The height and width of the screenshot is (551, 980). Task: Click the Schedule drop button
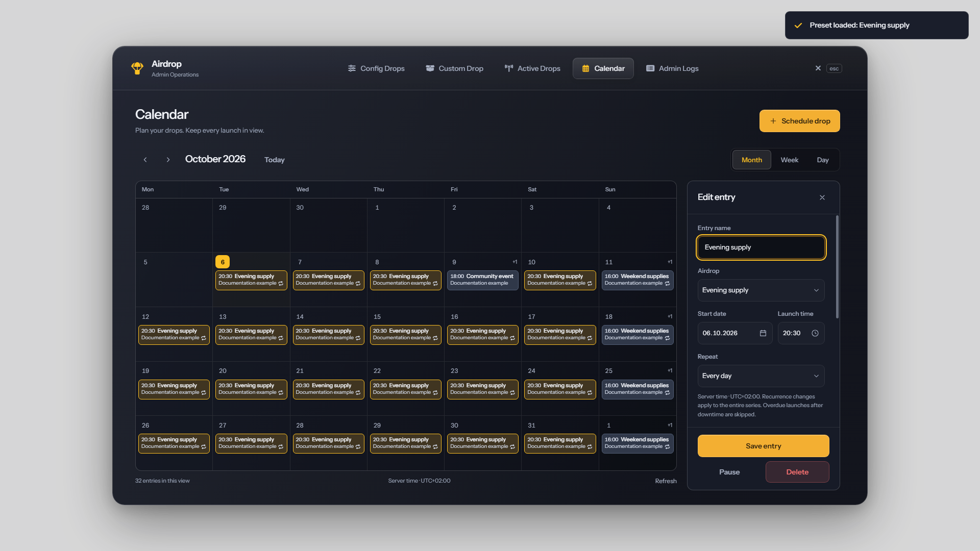coord(799,121)
